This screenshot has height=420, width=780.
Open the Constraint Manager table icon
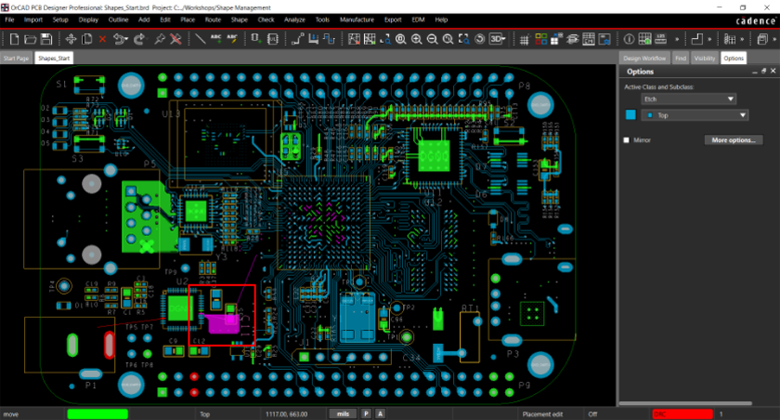click(588, 39)
